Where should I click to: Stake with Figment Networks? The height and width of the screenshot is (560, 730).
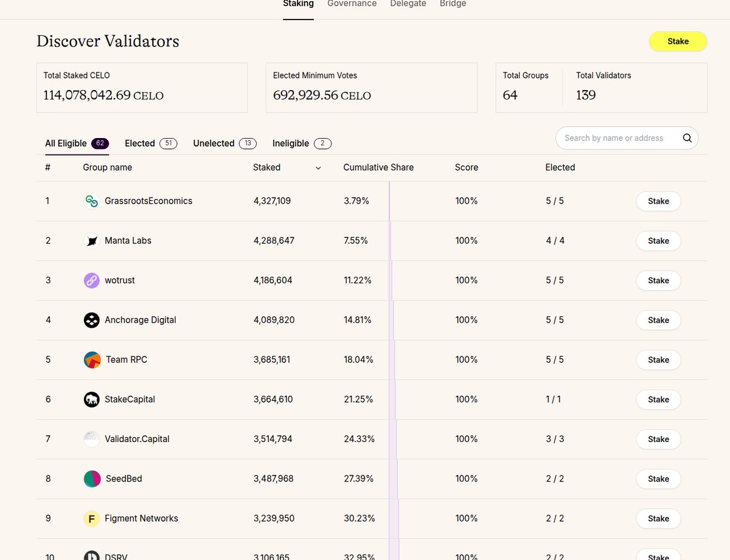coord(658,519)
